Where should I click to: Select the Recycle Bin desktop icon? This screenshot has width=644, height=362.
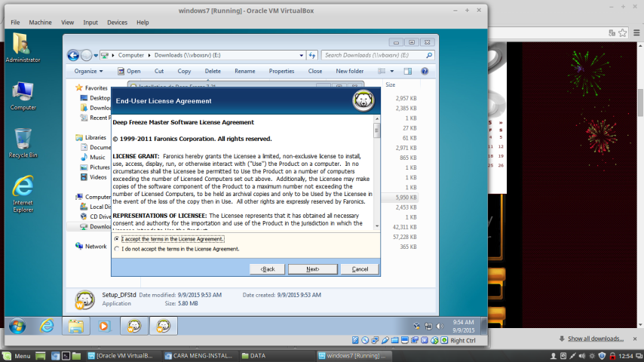pyautogui.click(x=23, y=143)
